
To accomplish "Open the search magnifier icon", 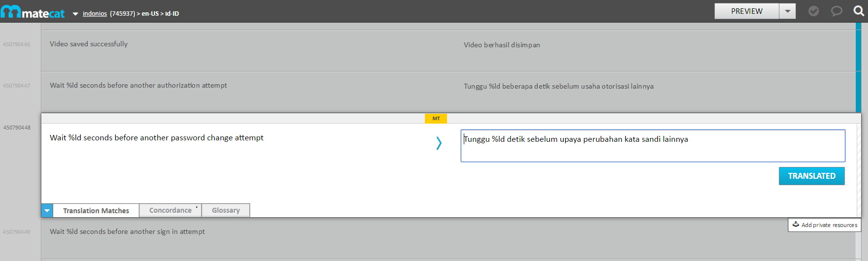I will pyautogui.click(x=859, y=11).
